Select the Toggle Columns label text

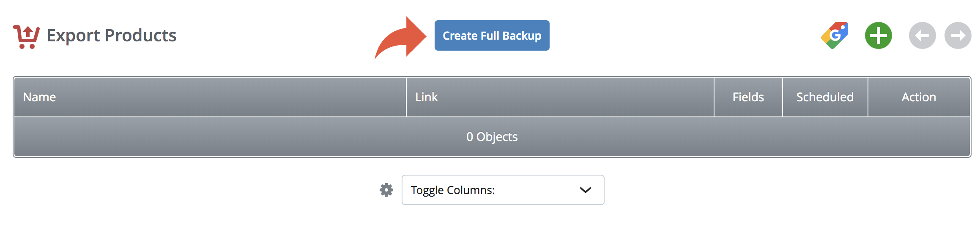click(x=453, y=190)
